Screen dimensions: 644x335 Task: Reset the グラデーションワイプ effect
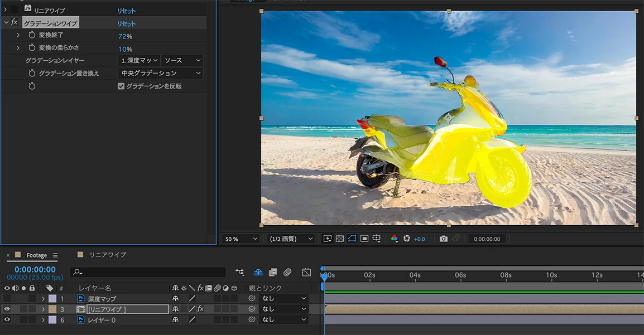(x=126, y=23)
